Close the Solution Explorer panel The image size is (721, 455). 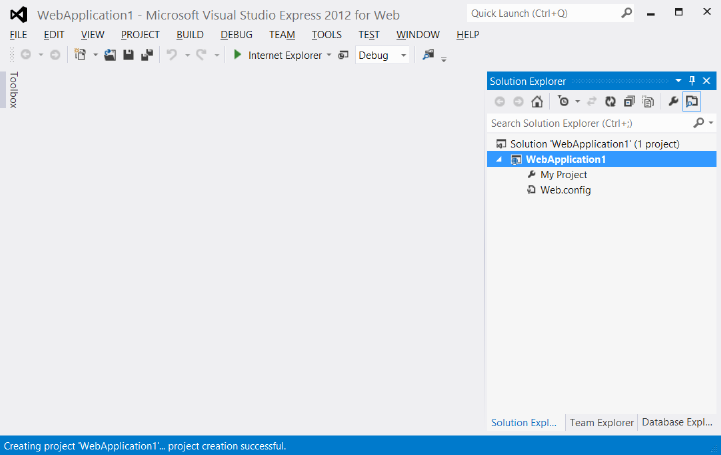[707, 81]
